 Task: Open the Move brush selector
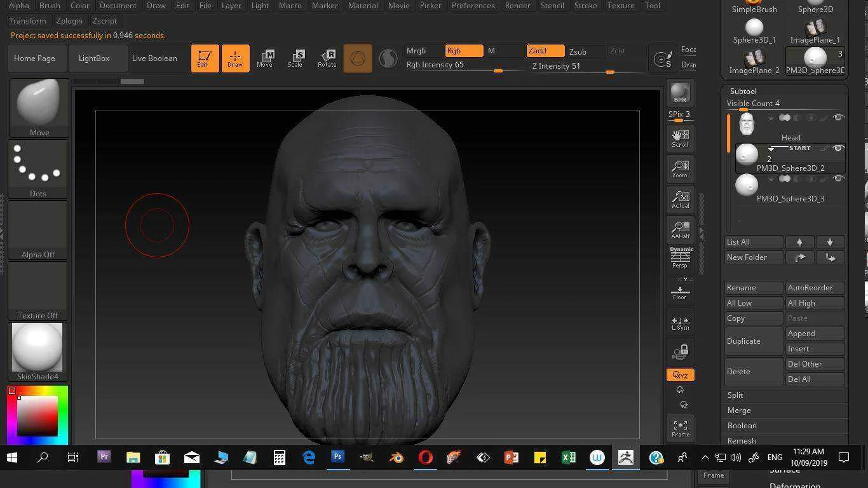[39, 107]
